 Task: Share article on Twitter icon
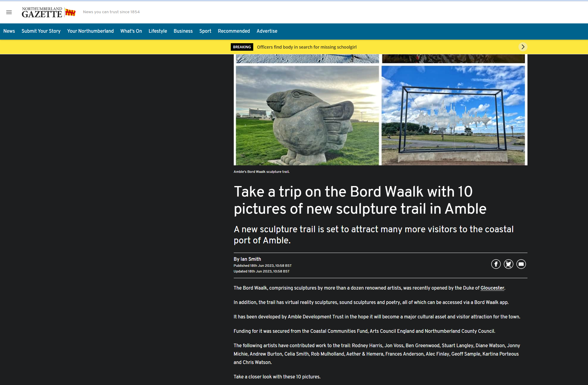(509, 264)
